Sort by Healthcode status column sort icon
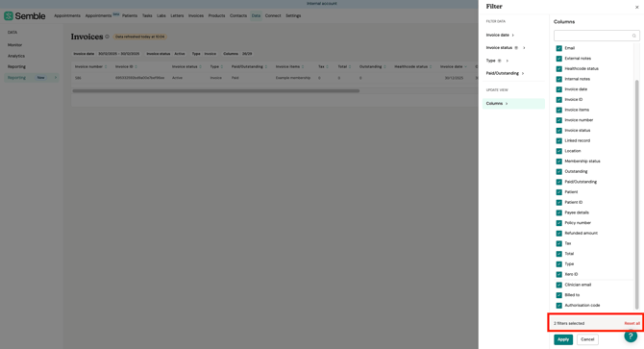The image size is (644, 349). (431, 66)
